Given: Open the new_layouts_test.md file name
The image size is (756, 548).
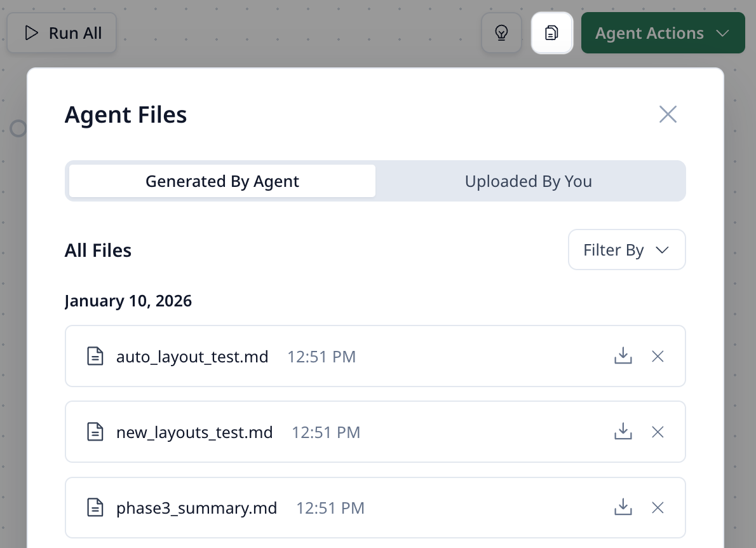Looking at the screenshot, I should [x=194, y=433].
